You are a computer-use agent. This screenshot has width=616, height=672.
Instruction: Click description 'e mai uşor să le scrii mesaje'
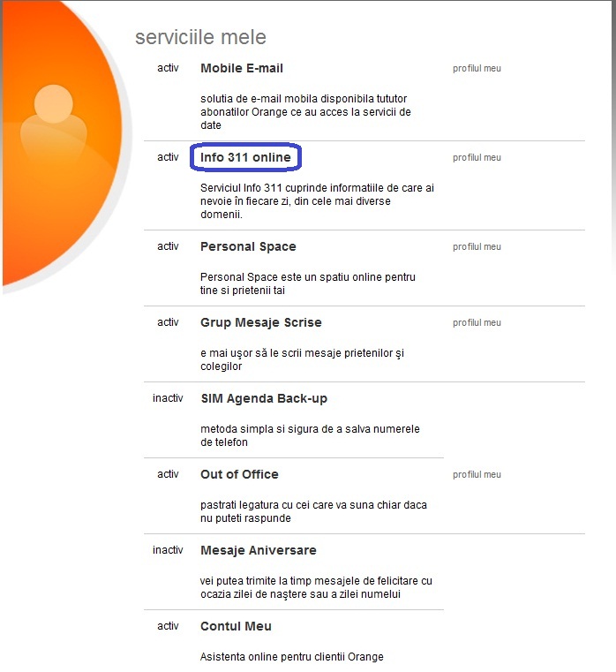coord(302,359)
